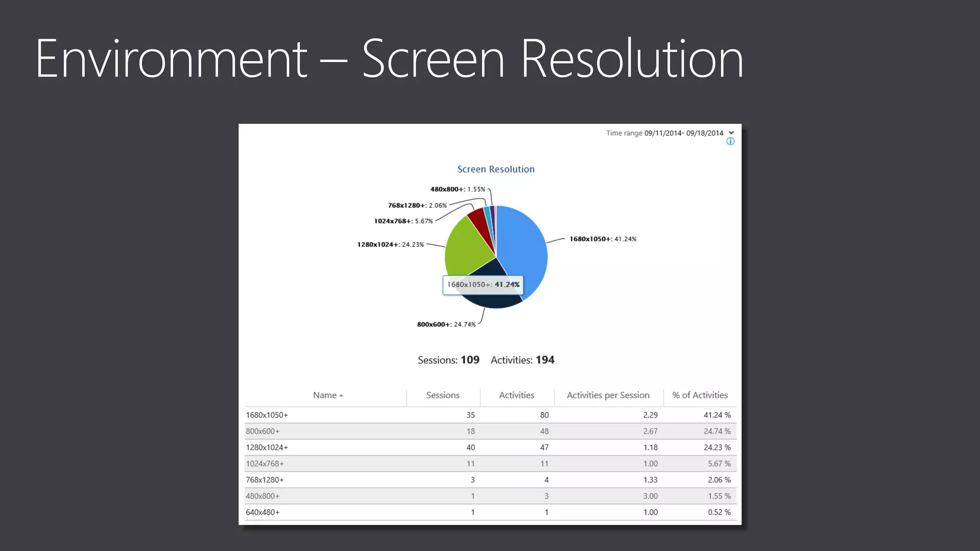Click the dark red 1024x768+ pie slice
The image size is (980, 551).
pyautogui.click(x=480, y=222)
